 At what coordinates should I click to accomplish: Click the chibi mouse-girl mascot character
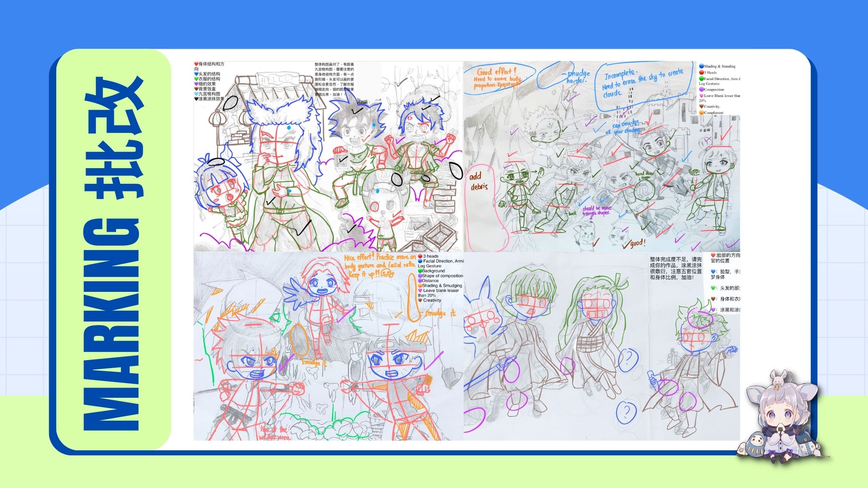tap(782, 415)
